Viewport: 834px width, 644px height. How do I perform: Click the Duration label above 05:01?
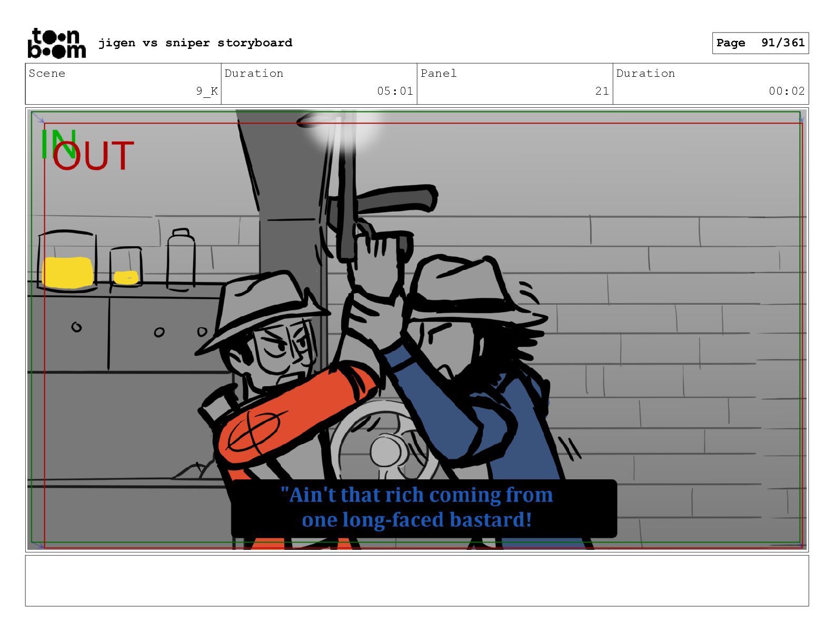[254, 74]
